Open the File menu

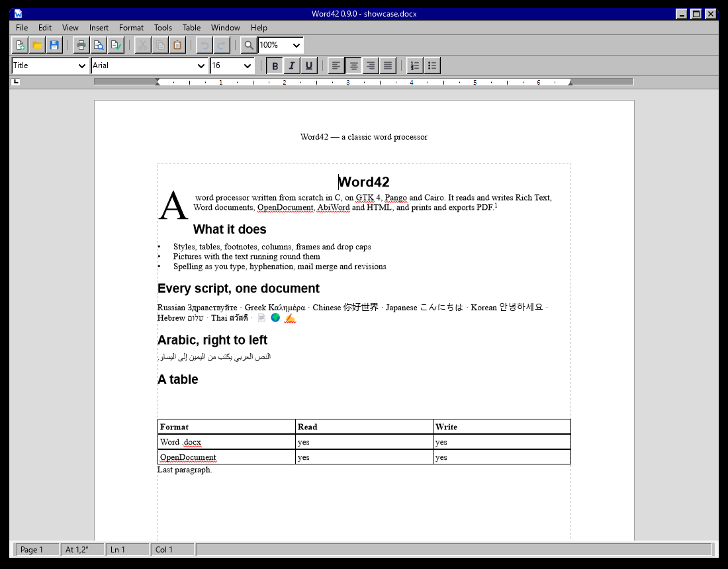(22, 28)
